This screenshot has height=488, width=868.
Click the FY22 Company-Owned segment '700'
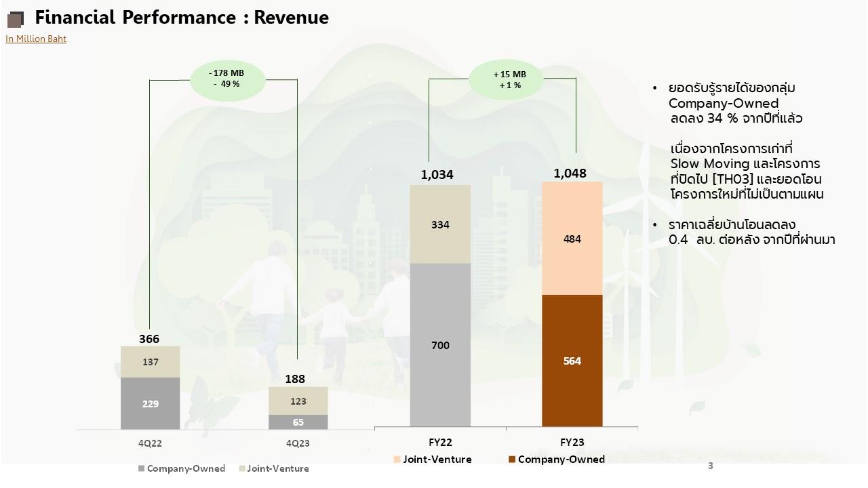coord(440,345)
